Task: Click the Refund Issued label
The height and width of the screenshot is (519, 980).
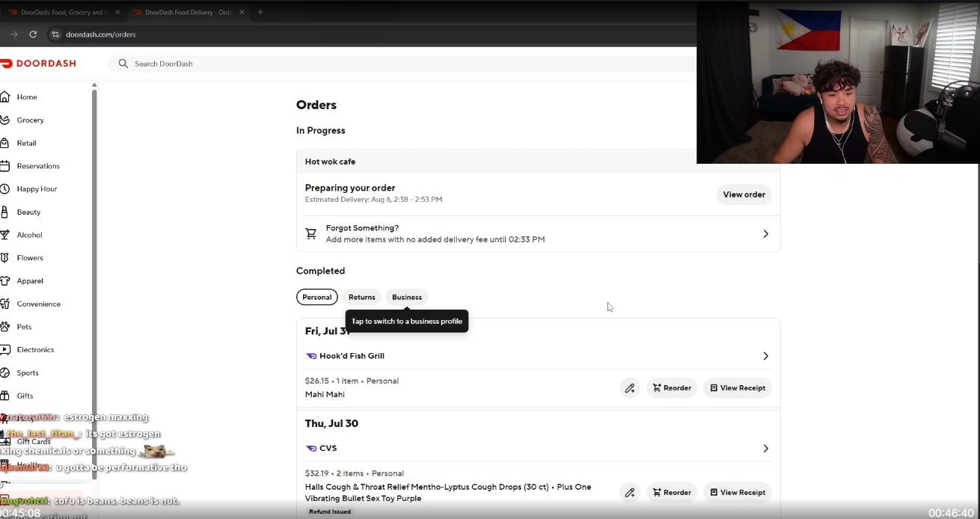Action: tap(330, 512)
